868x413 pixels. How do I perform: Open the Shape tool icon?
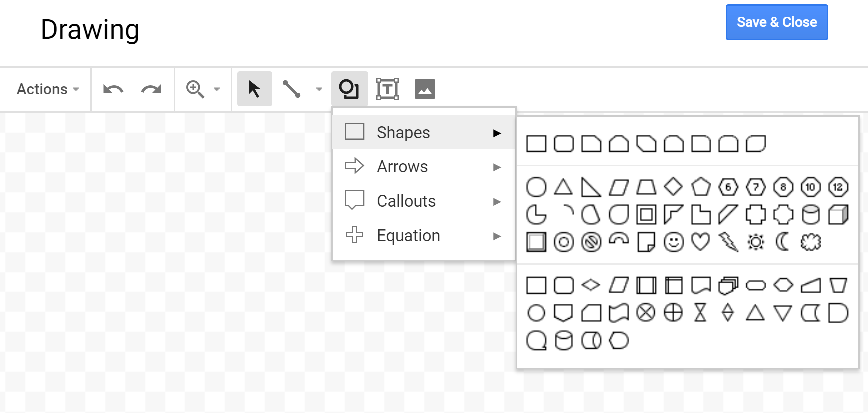tap(349, 89)
